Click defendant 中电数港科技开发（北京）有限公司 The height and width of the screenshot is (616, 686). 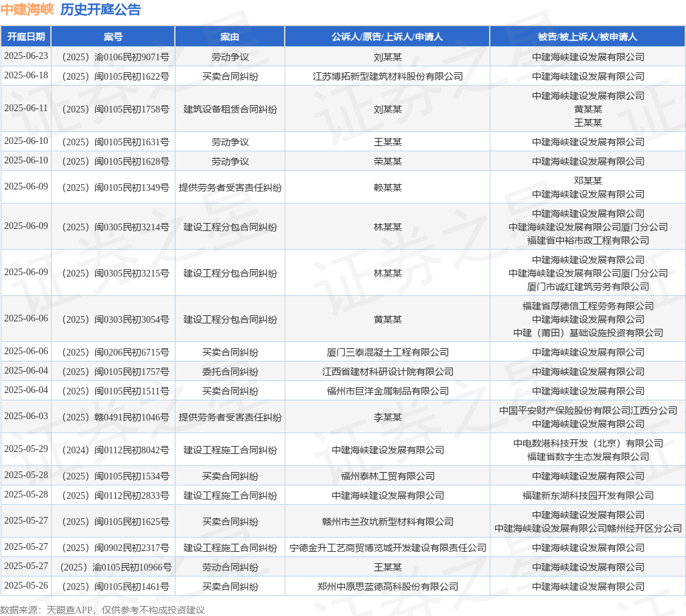[x=588, y=443]
